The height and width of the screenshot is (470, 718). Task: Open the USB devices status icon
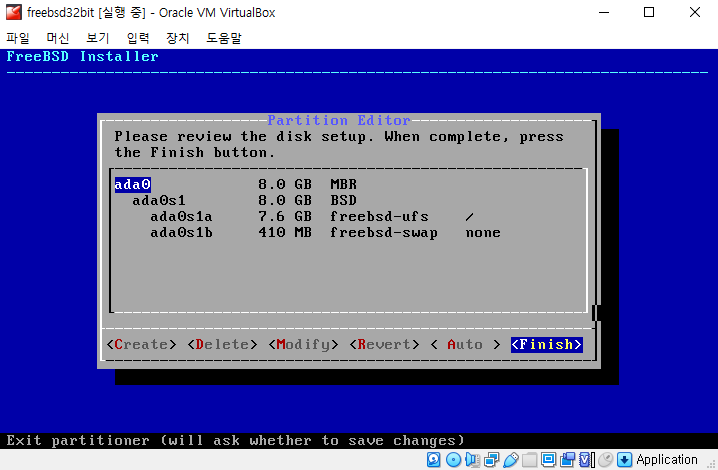point(511,459)
